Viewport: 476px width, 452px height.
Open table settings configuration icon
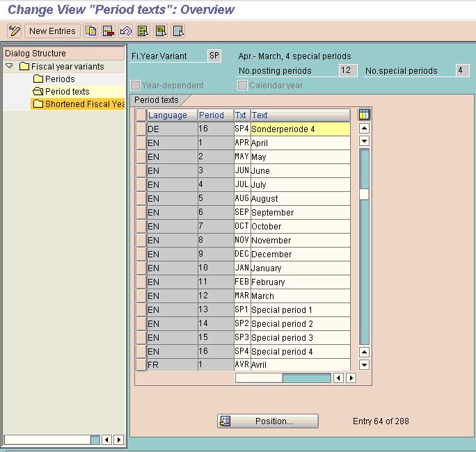[x=364, y=115]
